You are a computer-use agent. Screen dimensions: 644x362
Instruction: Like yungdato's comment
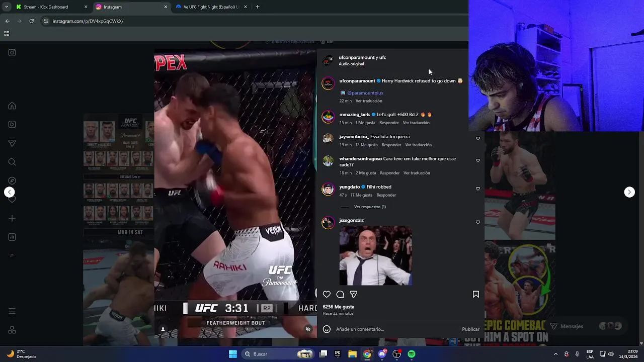pos(478,189)
